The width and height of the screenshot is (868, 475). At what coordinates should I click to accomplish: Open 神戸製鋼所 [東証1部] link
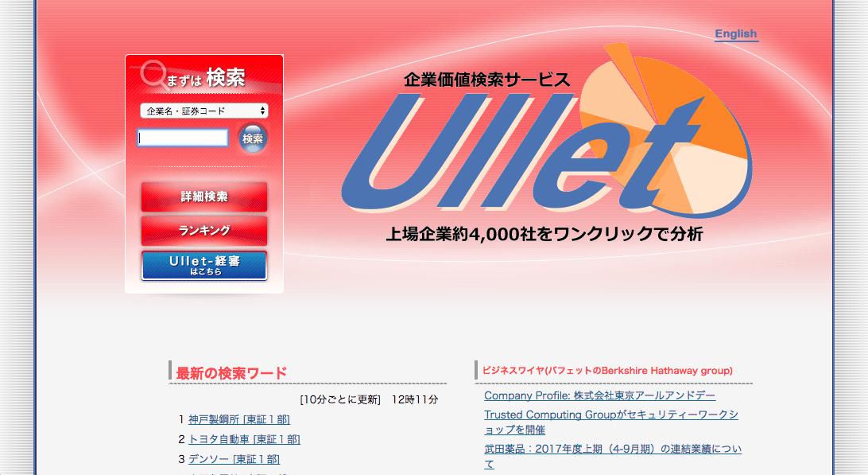point(239,419)
